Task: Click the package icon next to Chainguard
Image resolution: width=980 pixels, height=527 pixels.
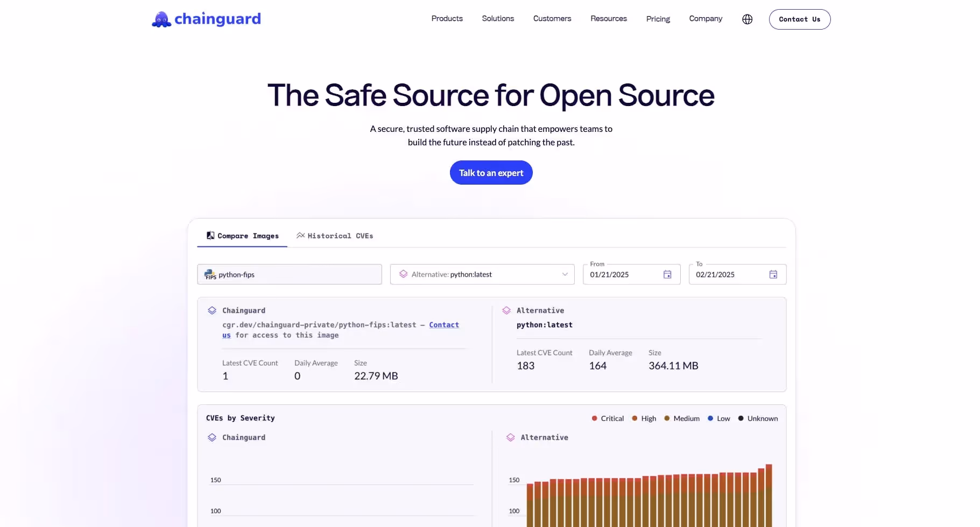Action: [211, 310]
